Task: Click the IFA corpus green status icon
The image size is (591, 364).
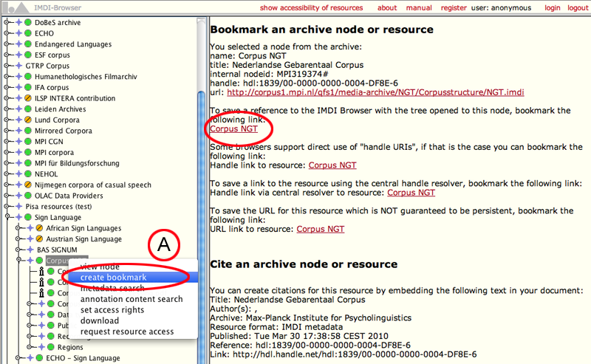Action: coord(28,87)
